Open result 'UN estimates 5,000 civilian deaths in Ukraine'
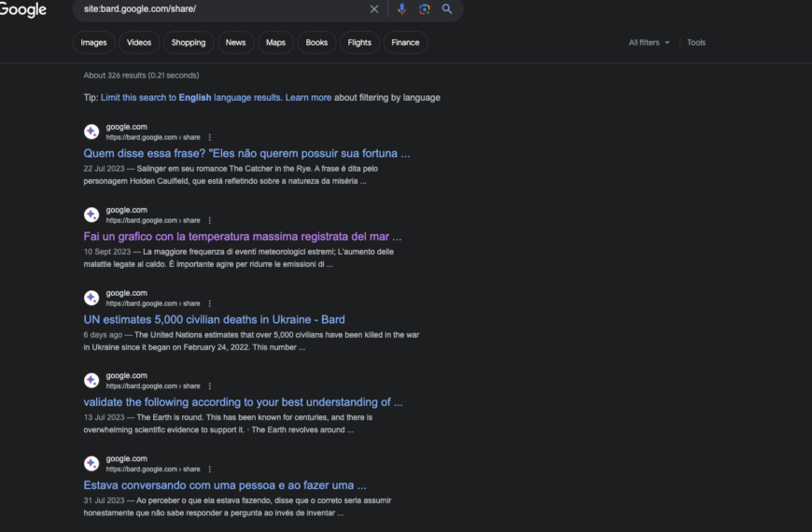Viewport: 812px width, 532px height. click(x=214, y=319)
